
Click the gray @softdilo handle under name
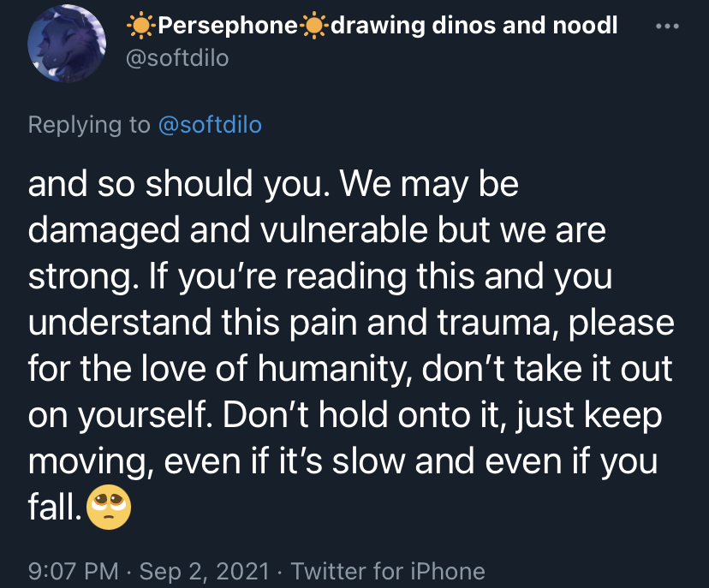pos(177,58)
